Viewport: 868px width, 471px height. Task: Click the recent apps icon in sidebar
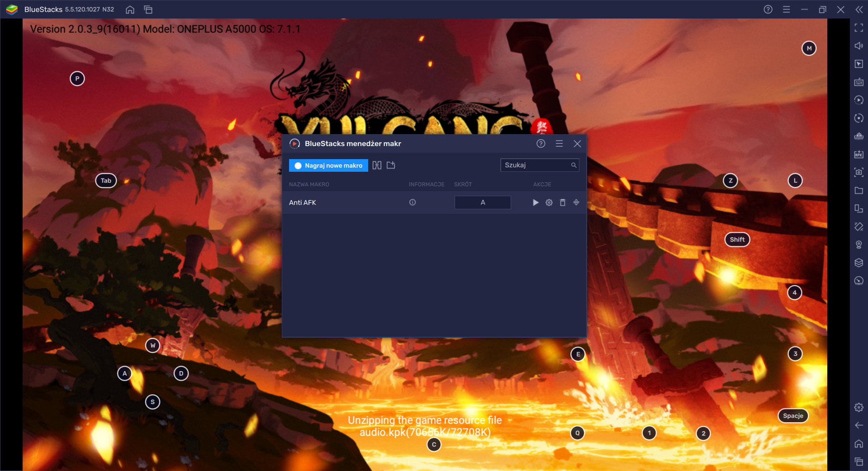pyautogui.click(x=859, y=462)
